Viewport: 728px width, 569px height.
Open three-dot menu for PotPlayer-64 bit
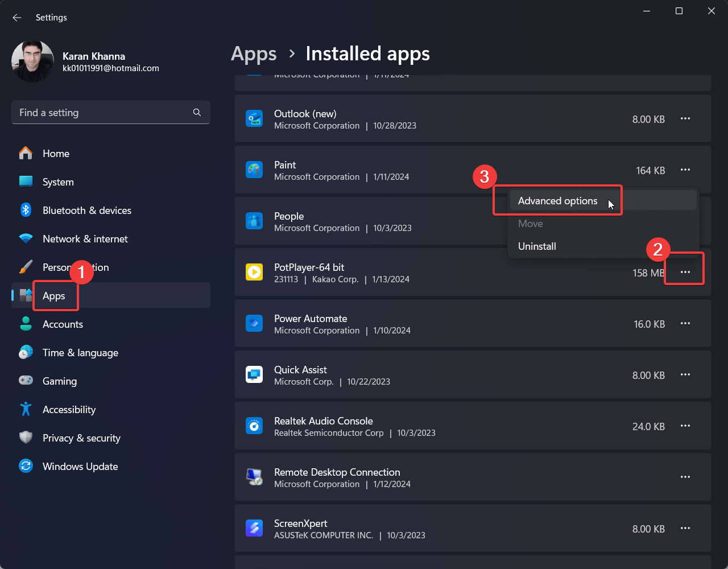click(685, 273)
